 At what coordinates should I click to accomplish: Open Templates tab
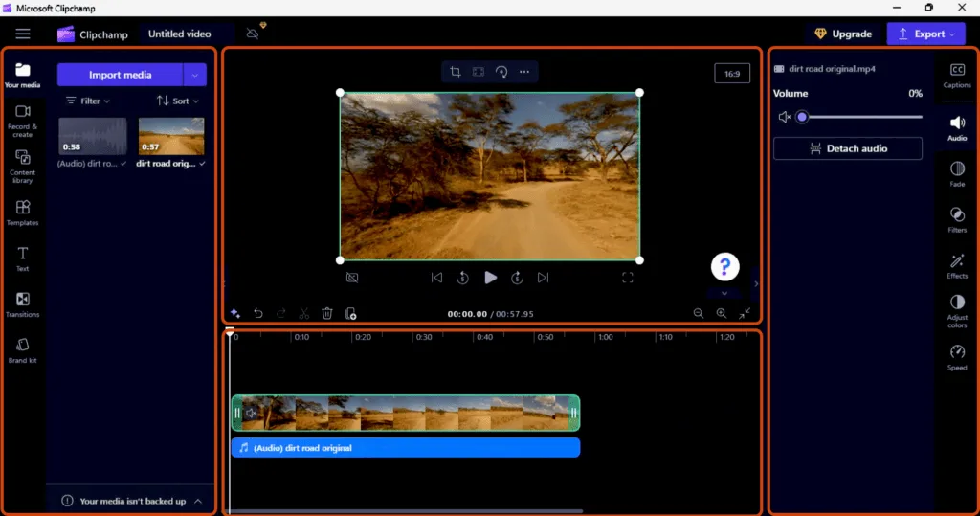tap(23, 213)
